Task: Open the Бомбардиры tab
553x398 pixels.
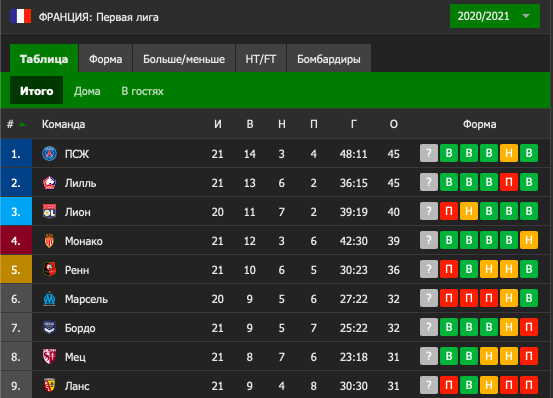Action: 329,59
